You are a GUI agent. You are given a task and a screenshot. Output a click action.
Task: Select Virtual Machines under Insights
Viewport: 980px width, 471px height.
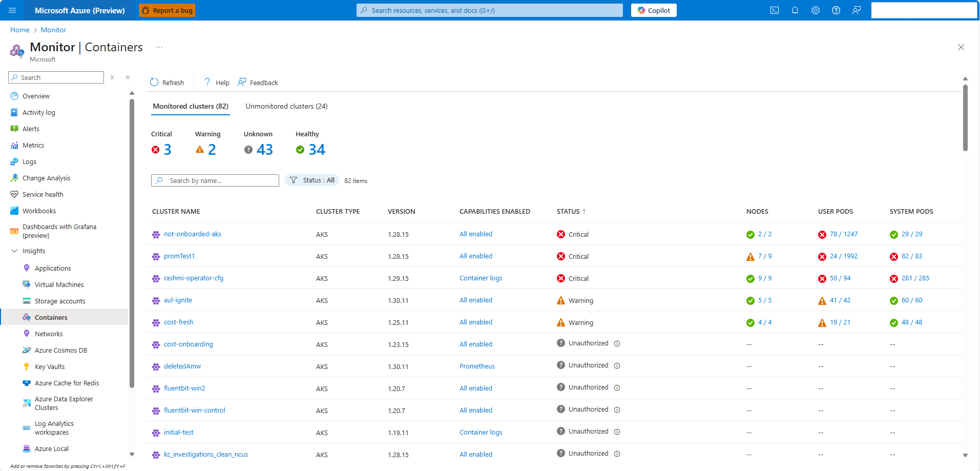pyautogui.click(x=58, y=284)
